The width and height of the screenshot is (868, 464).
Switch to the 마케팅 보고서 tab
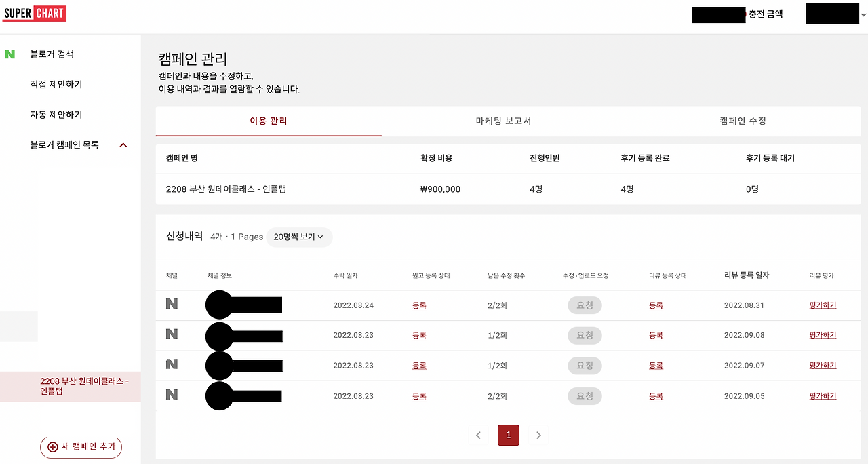pyautogui.click(x=502, y=121)
